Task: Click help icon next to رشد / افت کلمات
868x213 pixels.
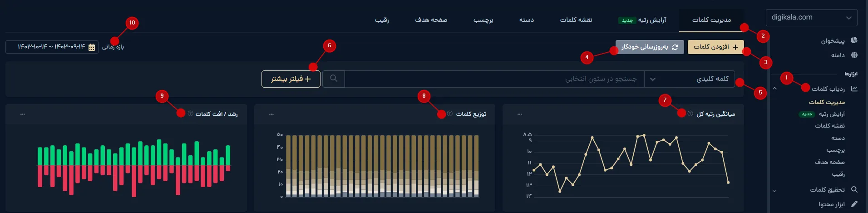Action: 190,114
